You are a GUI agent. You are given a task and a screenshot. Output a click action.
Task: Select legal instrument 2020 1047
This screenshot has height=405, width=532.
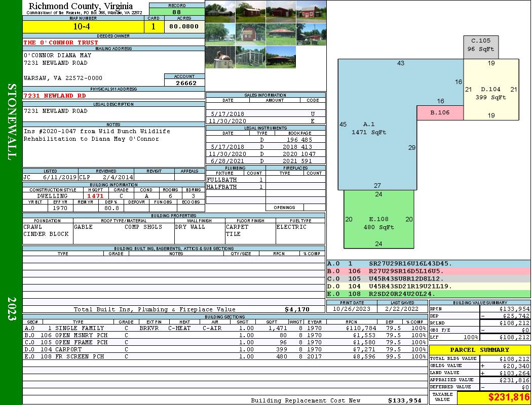299,154
